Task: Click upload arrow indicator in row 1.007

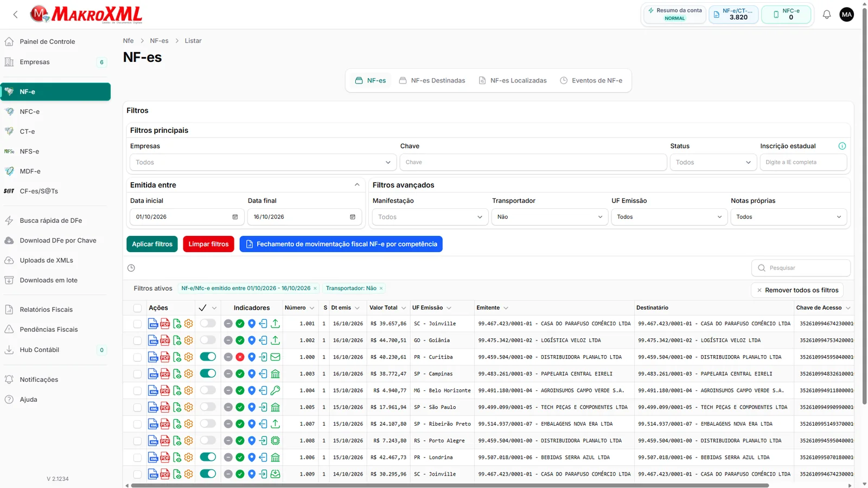Action: 276,424
